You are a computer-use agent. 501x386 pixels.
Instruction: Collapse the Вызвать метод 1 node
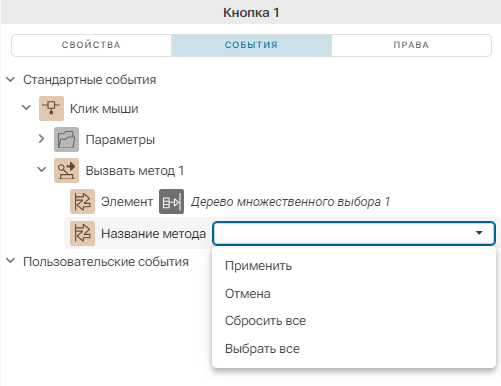42,169
